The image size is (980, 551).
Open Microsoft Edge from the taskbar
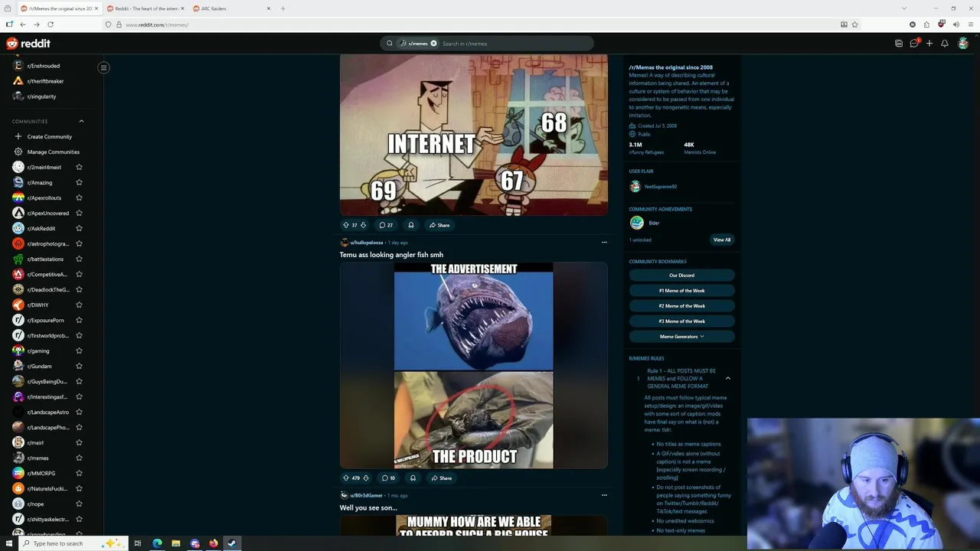point(157,543)
